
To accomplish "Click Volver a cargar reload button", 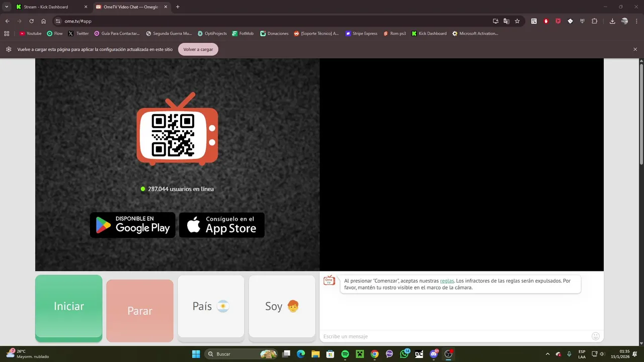I will (x=198, y=49).
